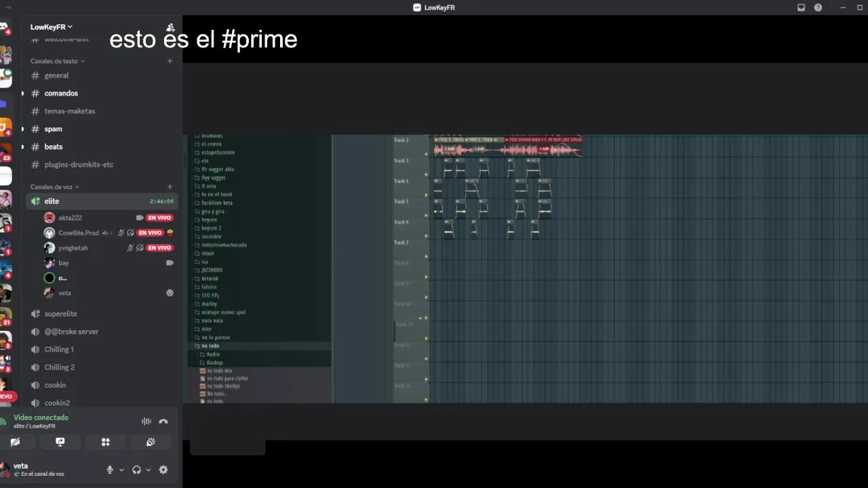Toggle the Track 3 mute light
The height and width of the screenshot is (488, 868).
coord(427,175)
